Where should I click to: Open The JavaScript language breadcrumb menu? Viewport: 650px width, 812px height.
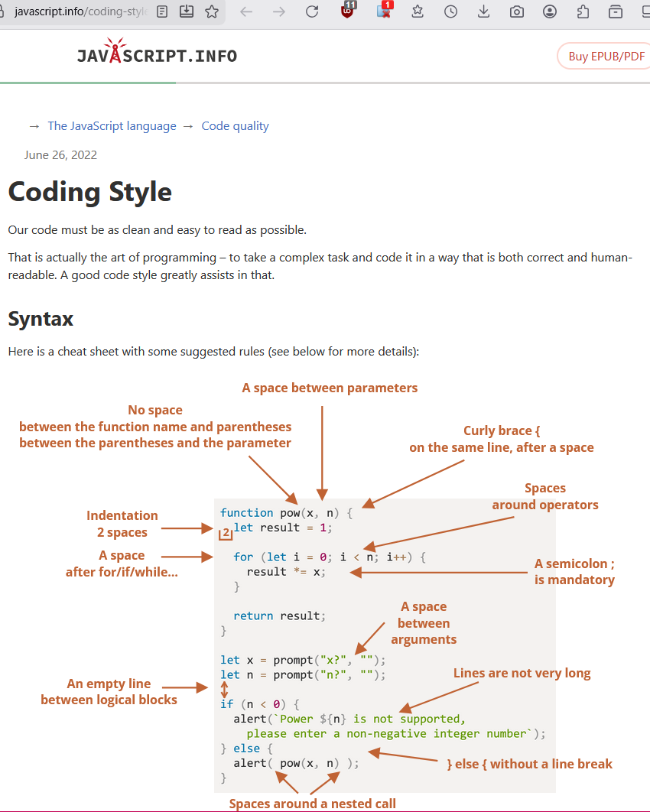click(112, 125)
